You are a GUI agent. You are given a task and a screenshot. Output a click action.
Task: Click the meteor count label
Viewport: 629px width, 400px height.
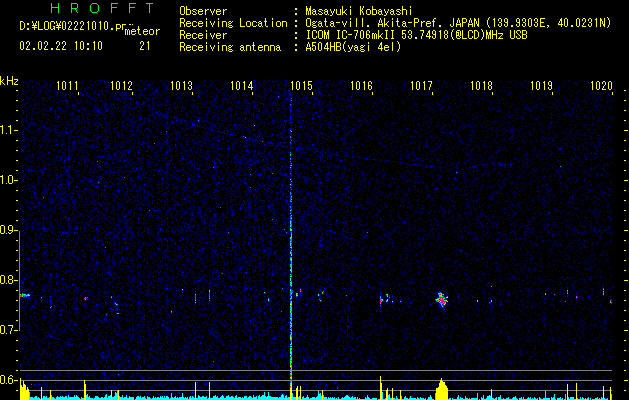142,31
